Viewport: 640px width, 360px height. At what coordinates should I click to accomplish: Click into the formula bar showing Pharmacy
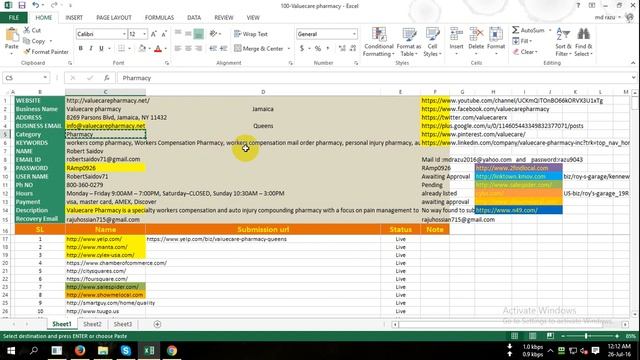click(x=376, y=78)
